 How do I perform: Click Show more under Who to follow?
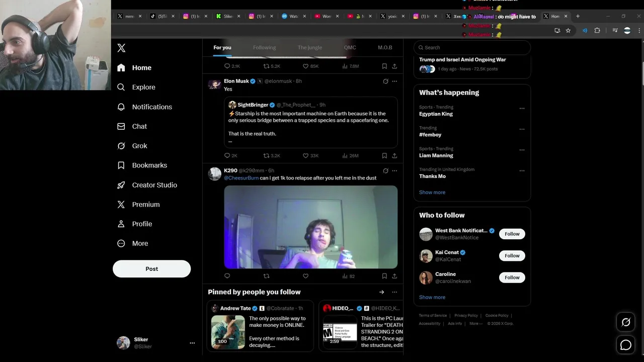pyautogui.click(x=432, y=297)
